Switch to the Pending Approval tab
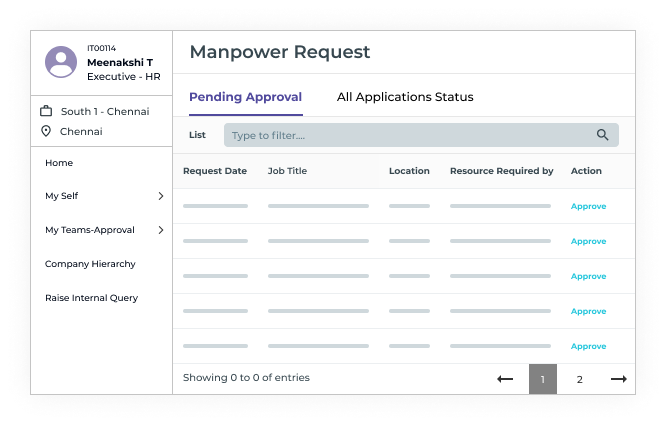666x425 pixels. click(245, 97)
